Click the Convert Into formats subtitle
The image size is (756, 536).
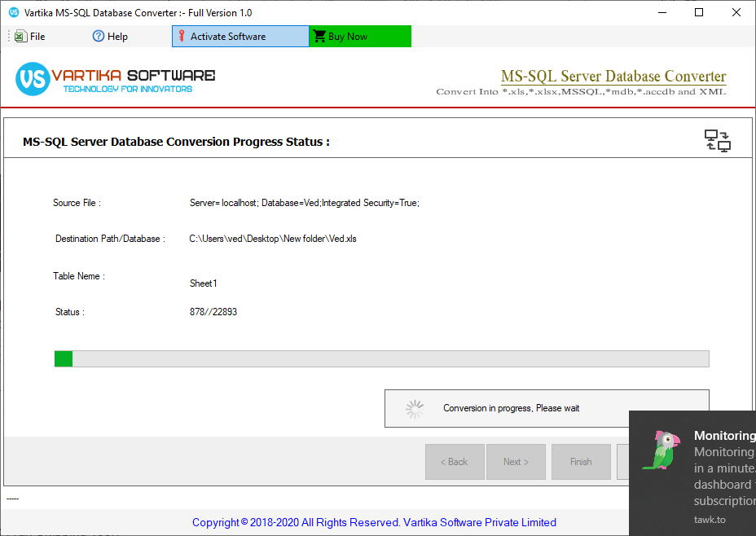coord(581,91)
